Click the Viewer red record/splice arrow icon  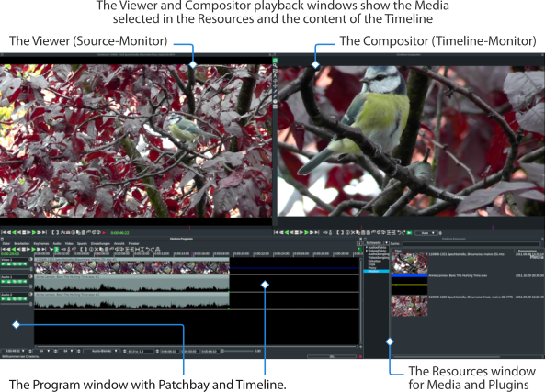click(x=104, y=233)
